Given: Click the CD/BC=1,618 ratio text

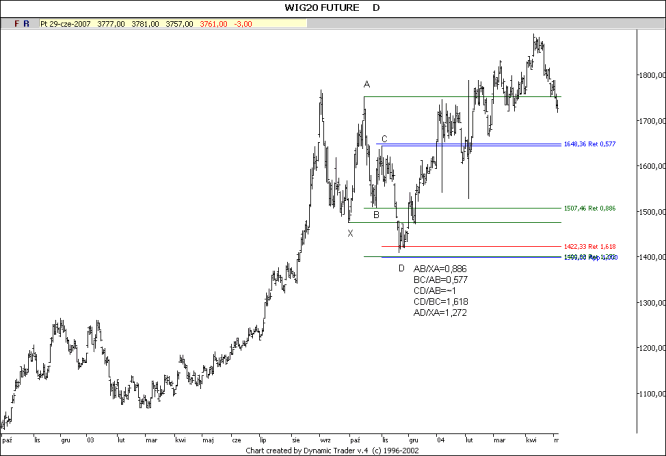Looking at the screenshot, I should pyautogui.click(x=441, y=301).
